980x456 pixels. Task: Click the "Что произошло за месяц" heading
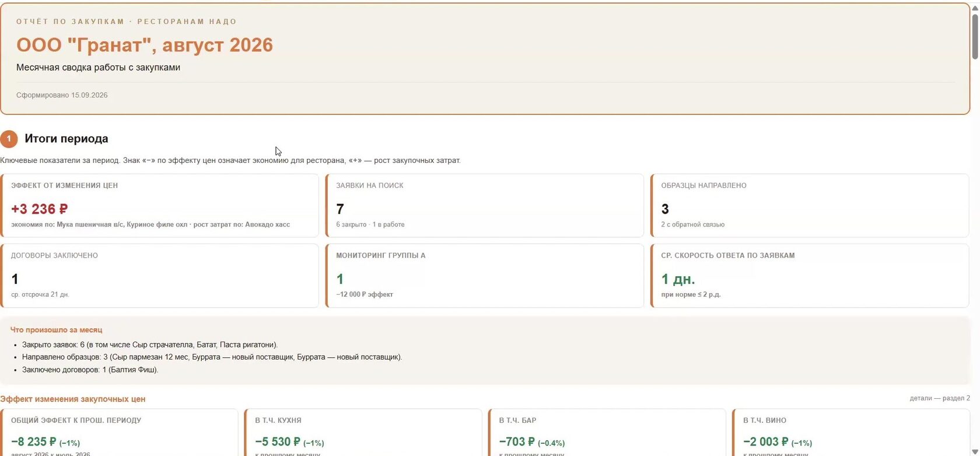pos(56,330)
